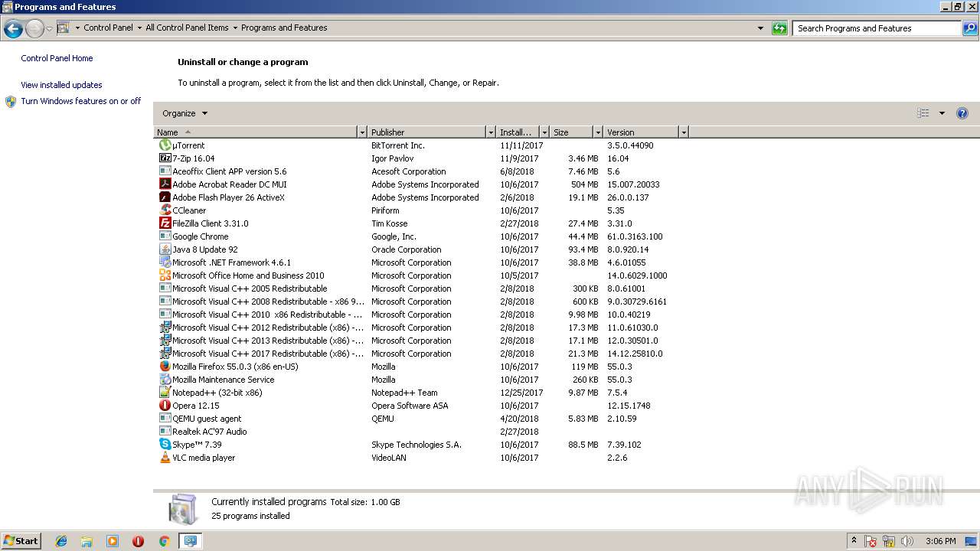Sort by the Publisher column header
Screen dimensions: 980x551
pos(427,132)
